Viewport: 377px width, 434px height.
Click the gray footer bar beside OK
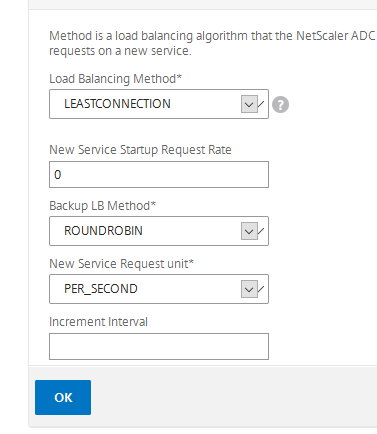(x=233, y=396)
